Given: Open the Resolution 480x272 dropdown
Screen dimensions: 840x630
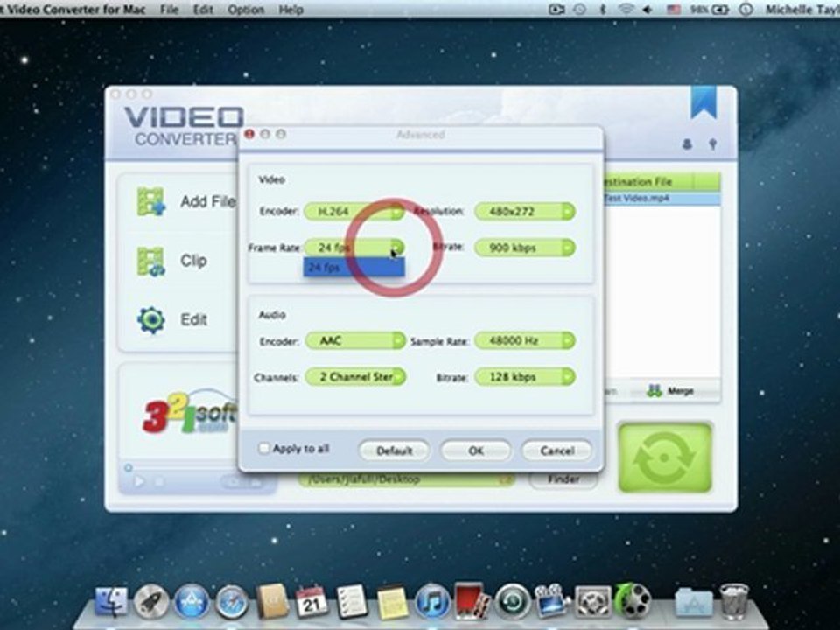Looking at the screenshot, I should tap(524, 212).
